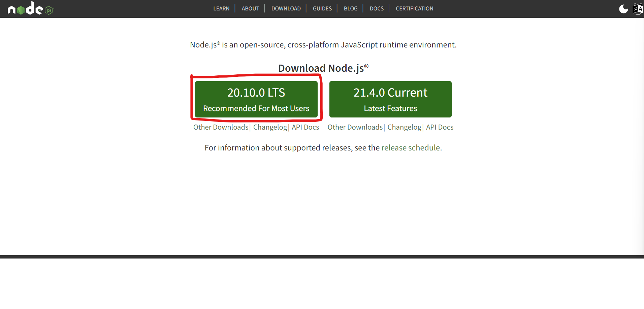Go to the ABOUT page
Image resolution: width=644 pixels, height=309 pixels.
pos(250,8)
